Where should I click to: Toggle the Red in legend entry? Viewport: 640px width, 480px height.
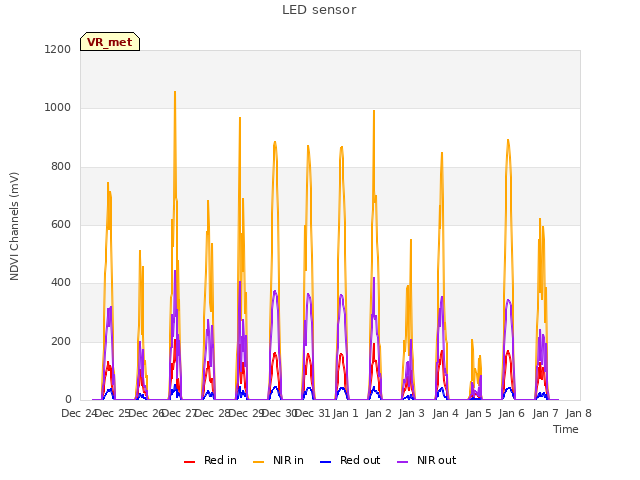(210, 460)
